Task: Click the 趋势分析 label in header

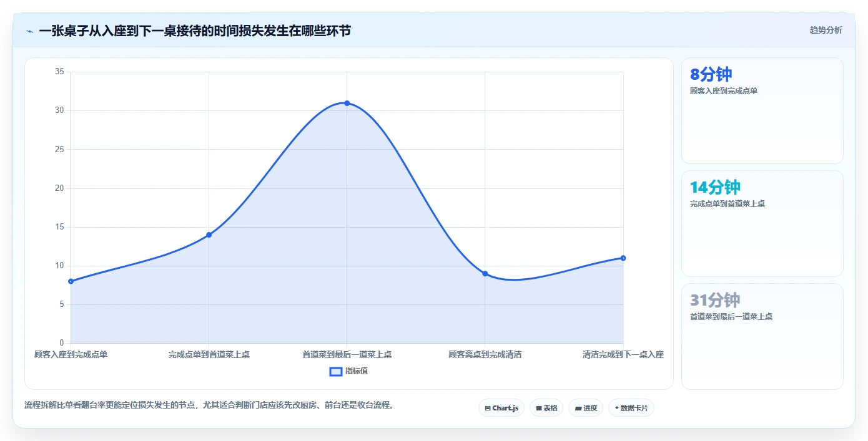Action: [826, 30]
